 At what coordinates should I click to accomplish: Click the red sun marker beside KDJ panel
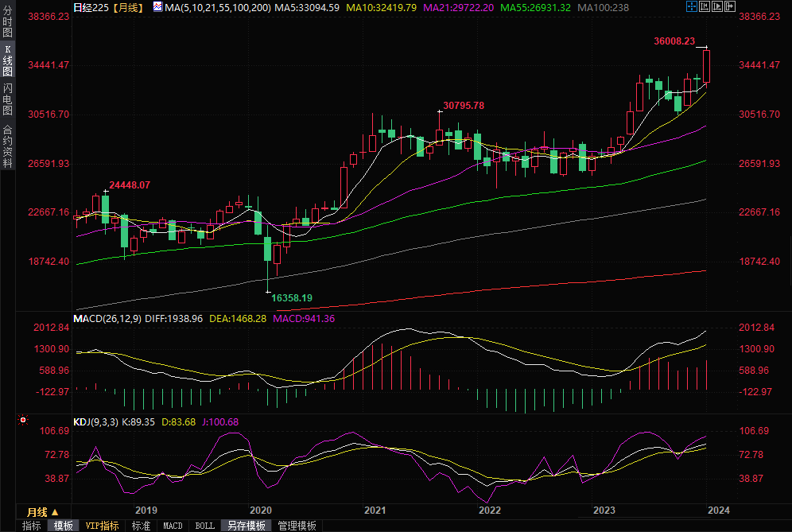pyautogui.click(x=23, y=420)
